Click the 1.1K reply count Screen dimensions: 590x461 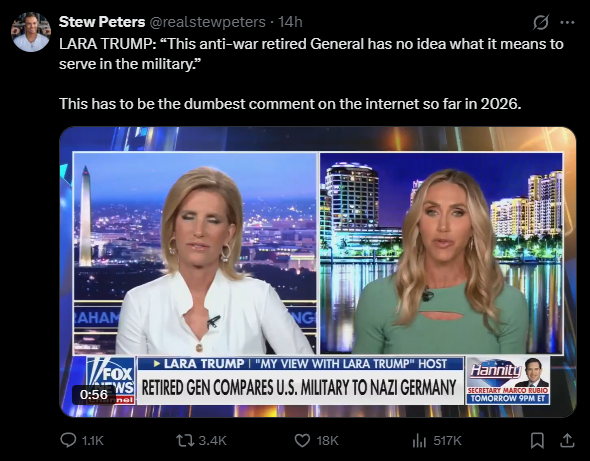tap(92, 440)
